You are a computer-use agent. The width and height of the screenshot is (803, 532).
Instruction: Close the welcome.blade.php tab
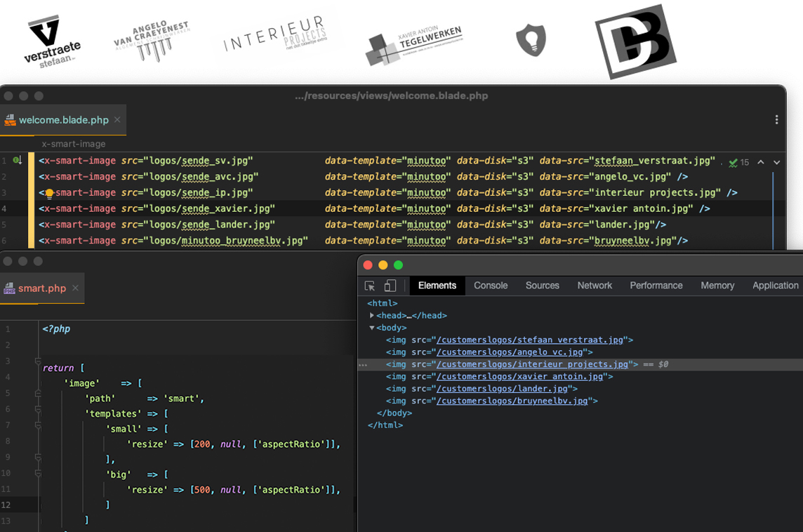(117, 120)
